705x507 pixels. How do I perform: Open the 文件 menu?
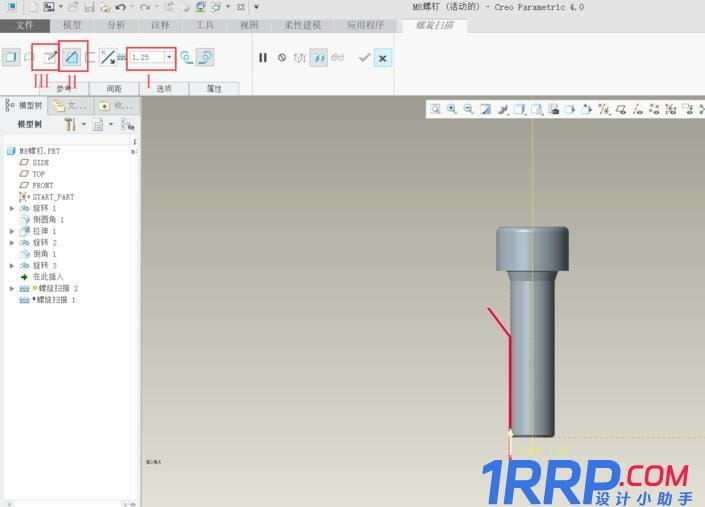point(25,25)
